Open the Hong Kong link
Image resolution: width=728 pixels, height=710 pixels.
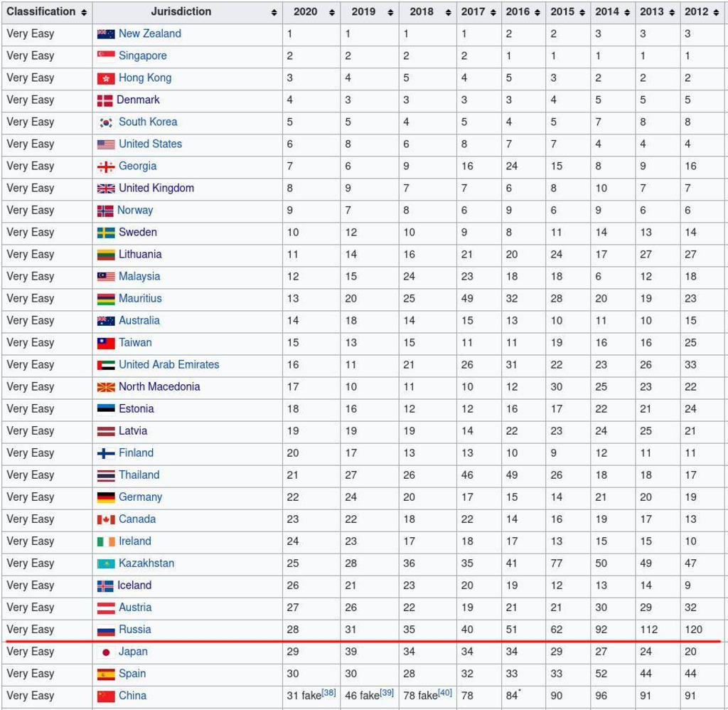(x=145, y=78)
